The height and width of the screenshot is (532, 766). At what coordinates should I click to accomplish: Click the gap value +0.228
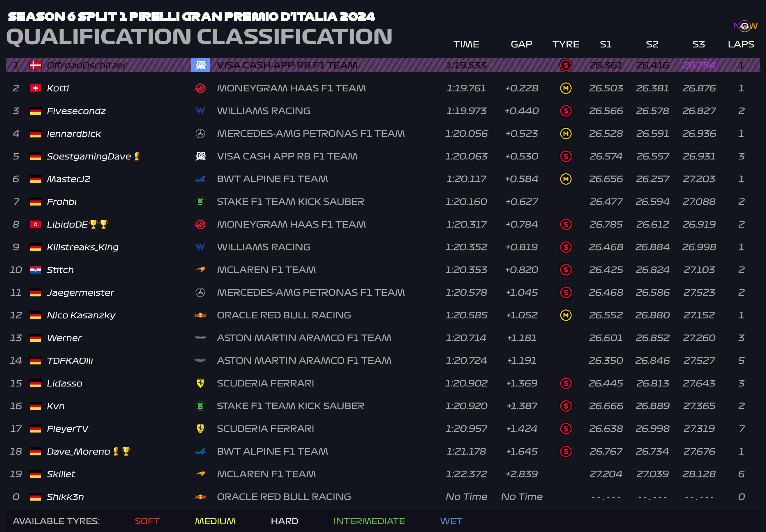522,88
